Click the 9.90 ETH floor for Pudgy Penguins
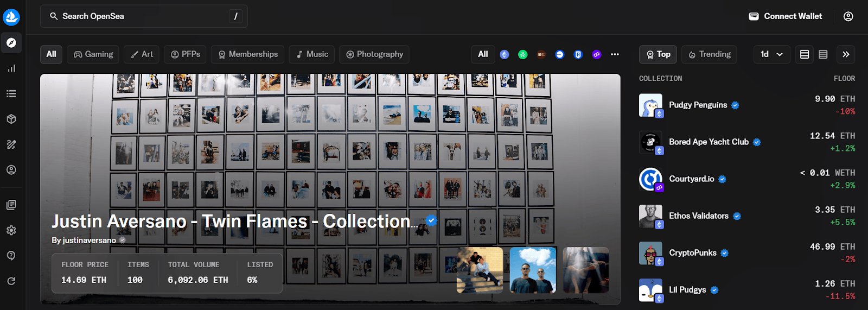The height and width of the screenshot is (310, 868). point(835,99)
